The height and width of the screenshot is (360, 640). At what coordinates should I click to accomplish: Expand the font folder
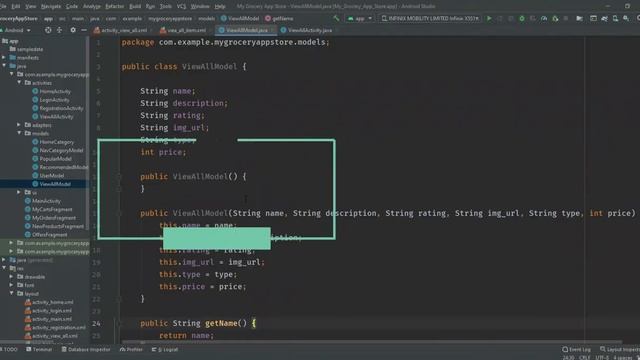pyautogui.click(x=11, y=285)
